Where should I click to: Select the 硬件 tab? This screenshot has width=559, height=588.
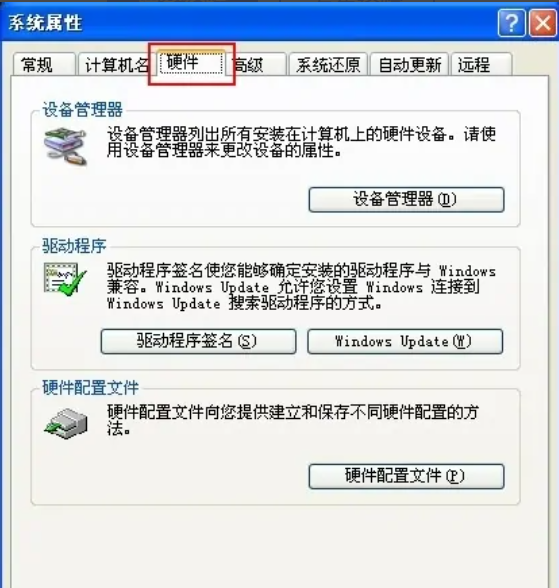[x=191, y=62]
